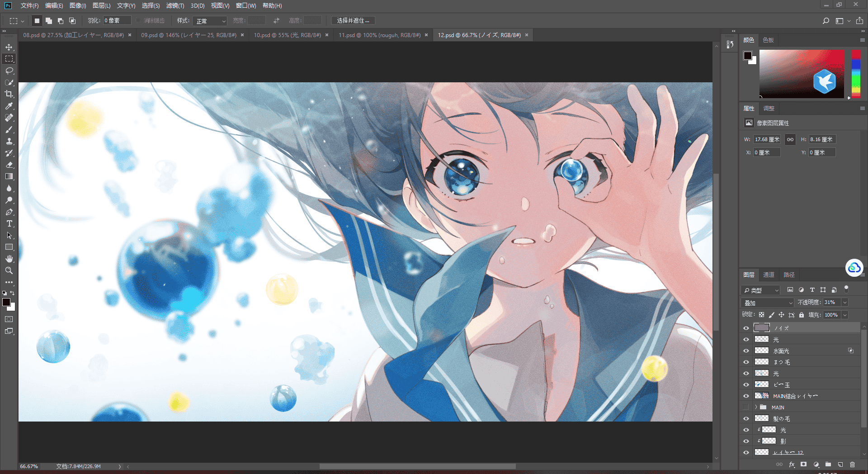Select the Hand tool

9,259
